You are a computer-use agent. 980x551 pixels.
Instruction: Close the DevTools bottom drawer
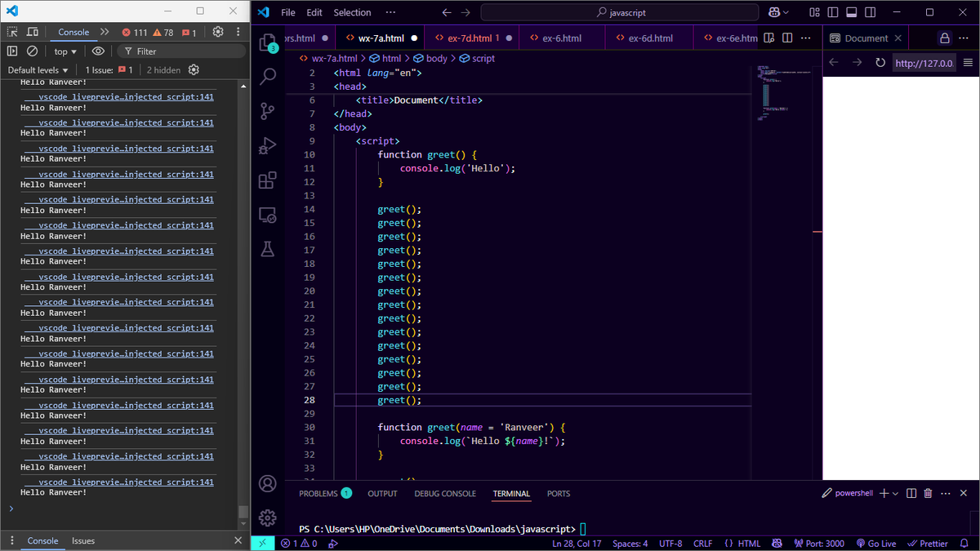[238, 540]
